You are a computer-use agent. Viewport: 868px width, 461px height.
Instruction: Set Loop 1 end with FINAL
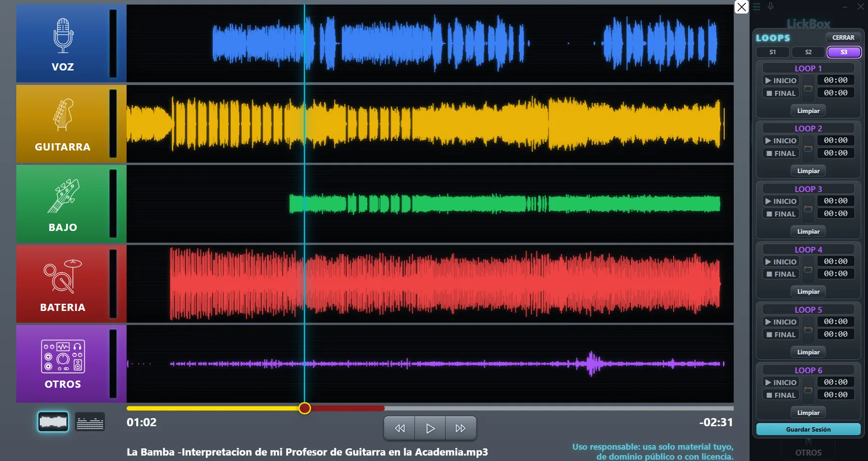(x=781, y=93)
